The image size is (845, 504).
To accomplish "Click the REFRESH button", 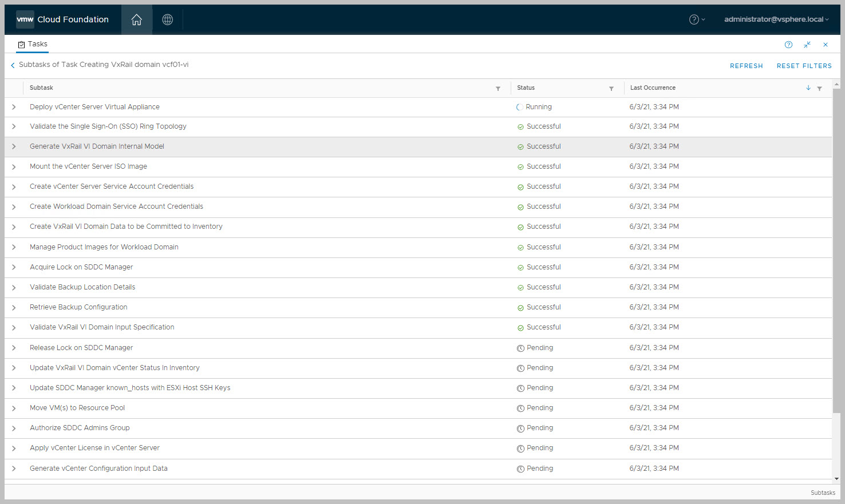I will click(x=746, y=66).
